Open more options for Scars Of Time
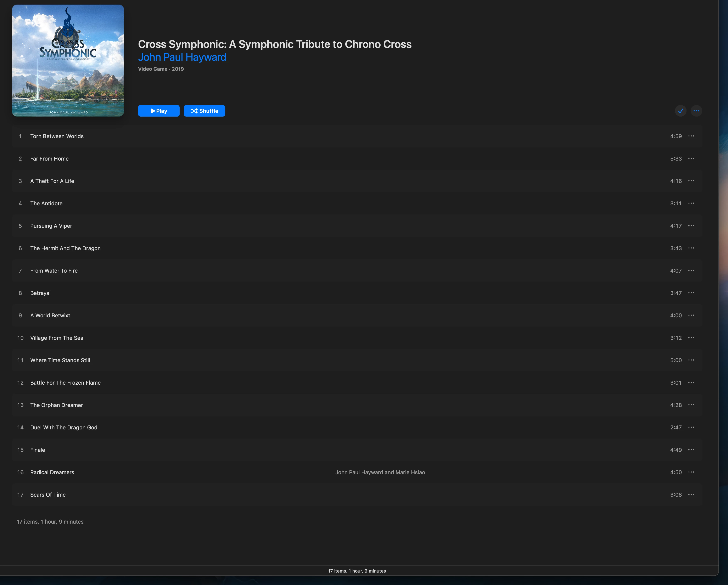The height and width of the screenshot is (585, 728). (691, 495)
